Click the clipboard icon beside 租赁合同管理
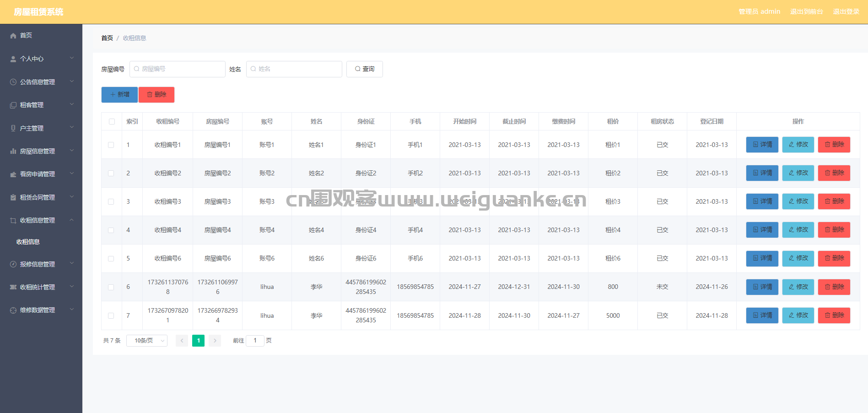 pyautogui.click(x=13, y=197)
